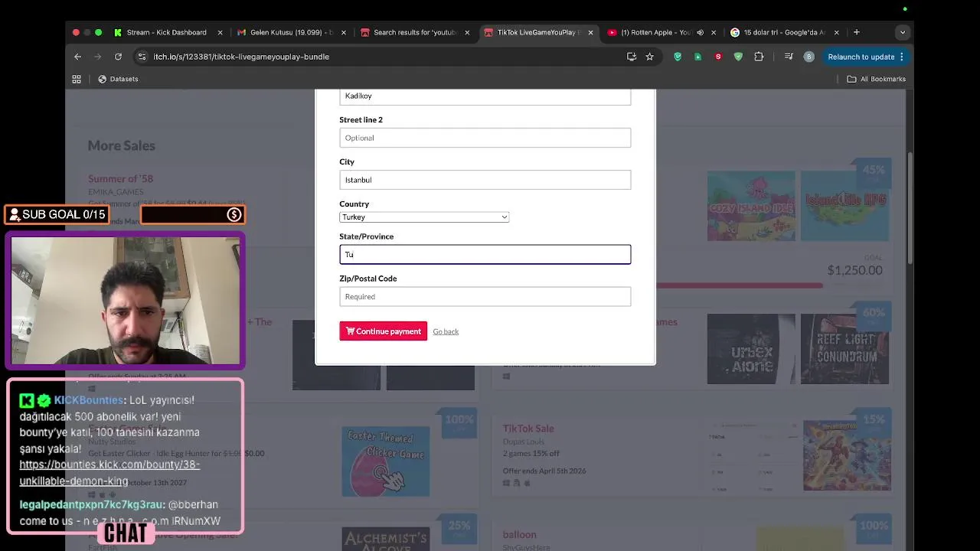
Task: Open the site information icon in address bar
Action: [x=142, y=57]
